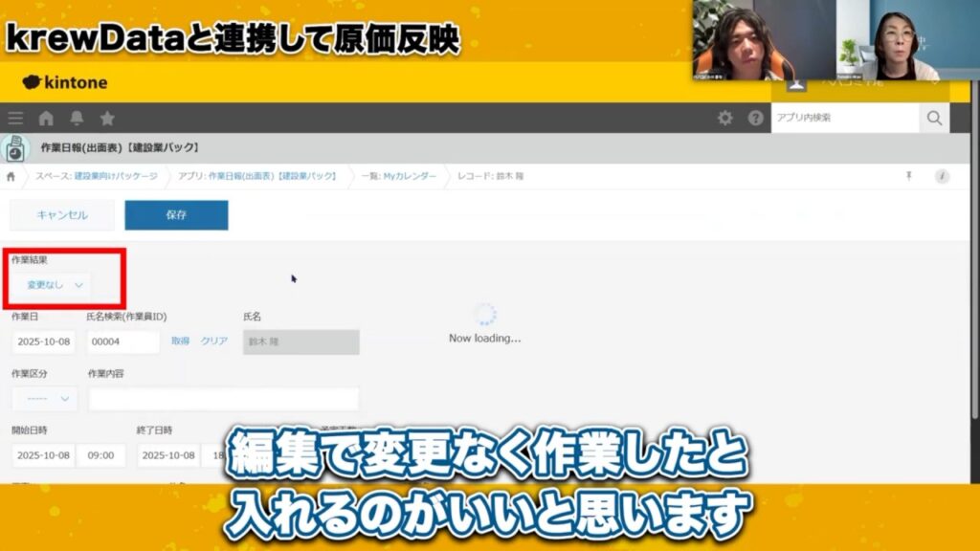The image size is (980, 551).
Task: Open the 作業区分 dropdown
Action: pyautogui.click(x=44, y=399)
